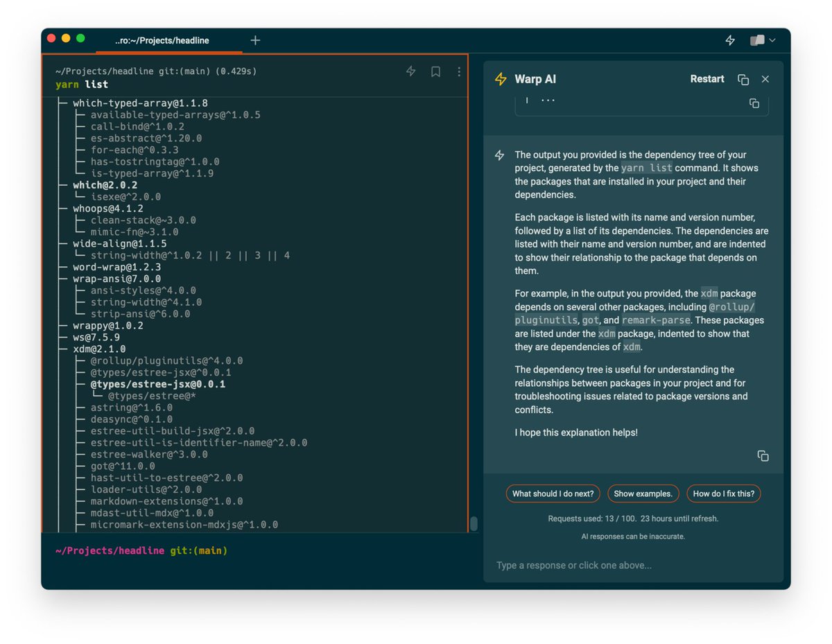832x644 pixels.
Task: Click the word-wrap@1.2.3 row
Action: click(x=116, y=267)
